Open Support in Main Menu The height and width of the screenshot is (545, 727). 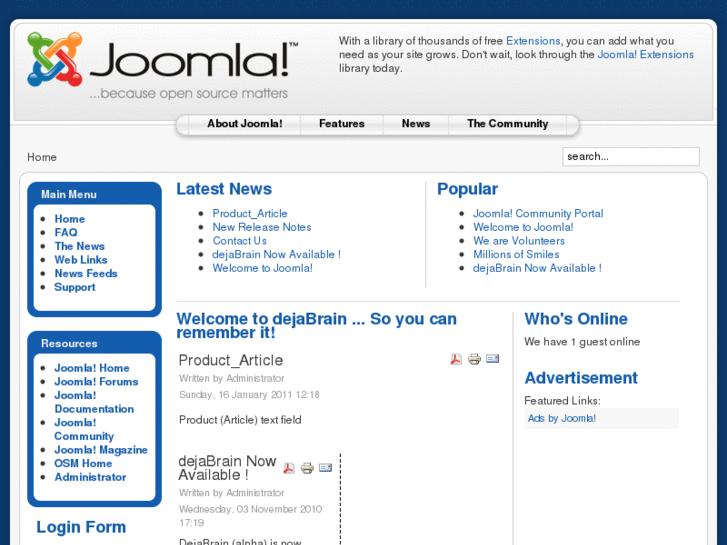point(75,287)
